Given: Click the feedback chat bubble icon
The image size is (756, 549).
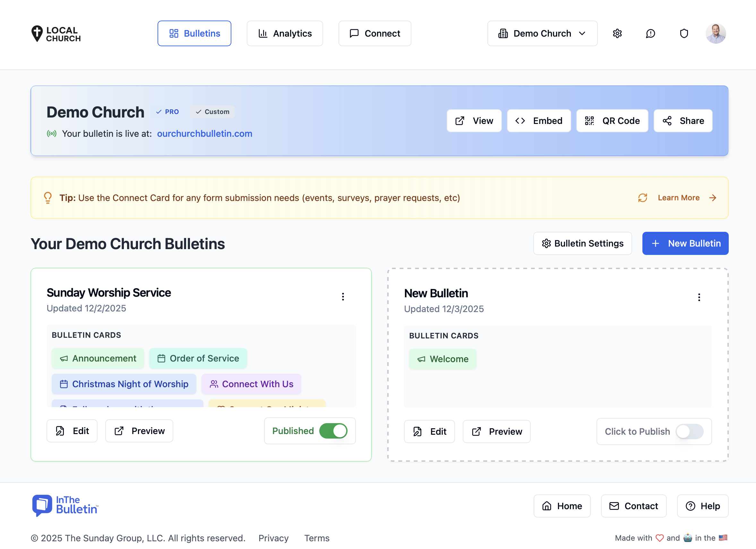Looking at the screenshot, I should (650, 33).
